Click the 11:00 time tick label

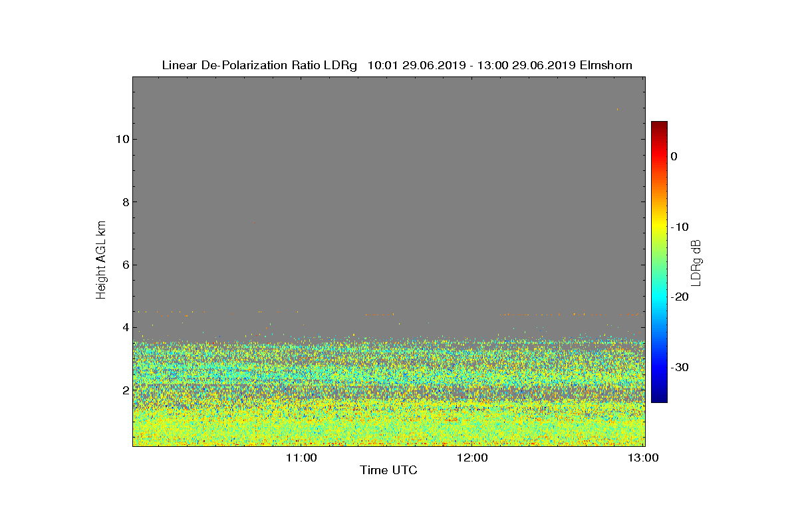301,458
